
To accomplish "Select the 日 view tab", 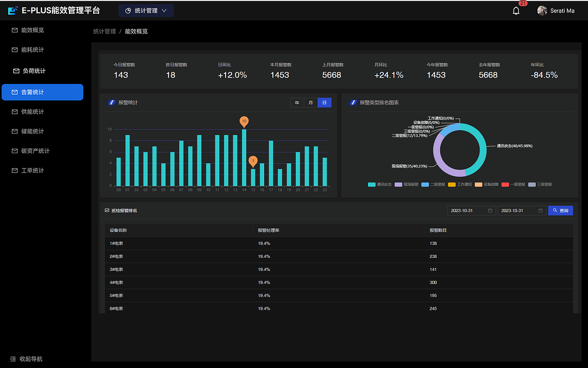I will coord(324,103).
